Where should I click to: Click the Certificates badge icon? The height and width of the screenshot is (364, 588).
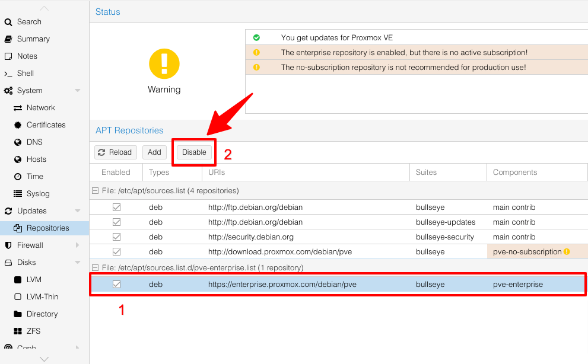(18, 125)
